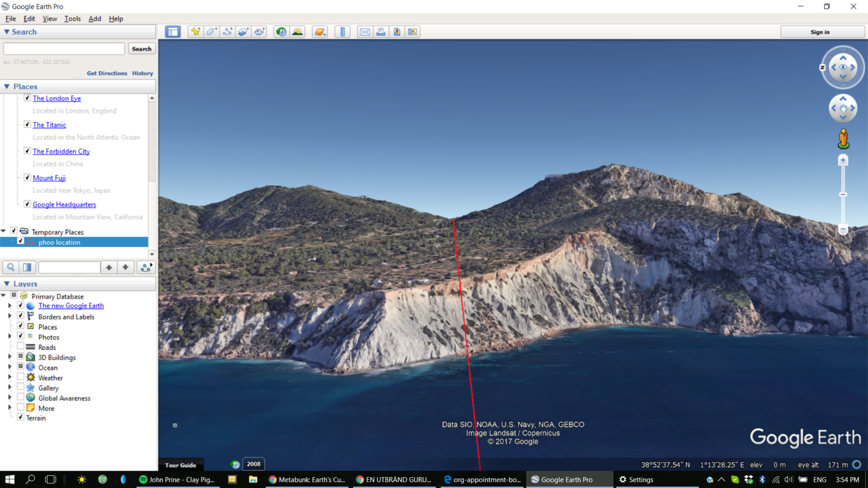Open the View menu
This screenshot has height=488, width=868.
coord(49,18)
